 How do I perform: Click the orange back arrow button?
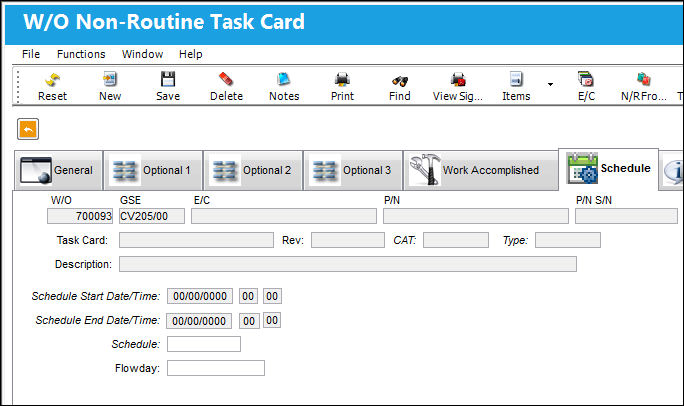pos(28,129)
